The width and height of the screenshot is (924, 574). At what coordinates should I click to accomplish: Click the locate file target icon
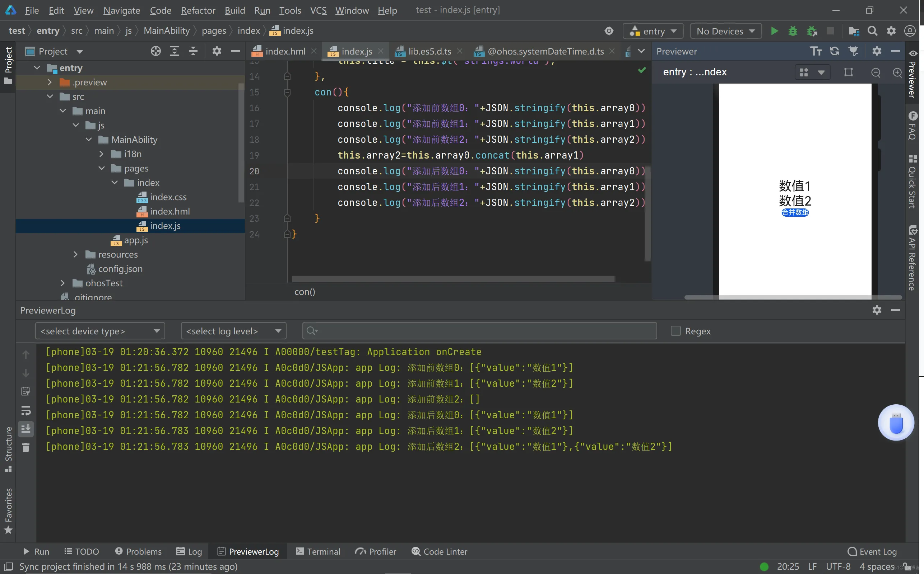pyautogui.click(x=155, y=51)
